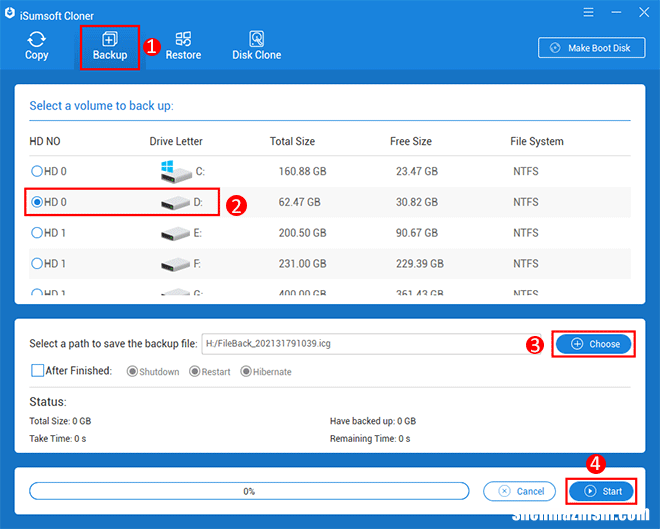This screenshot has height=529, width=660.
Task: Select the HD 1 F: drive radio button
Action: pyautogui.click(x=37, y=263)
